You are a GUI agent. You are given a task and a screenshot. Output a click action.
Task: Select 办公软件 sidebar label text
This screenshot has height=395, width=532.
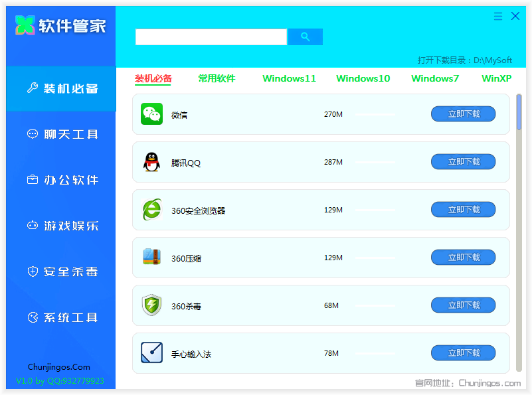coord(71,180)
